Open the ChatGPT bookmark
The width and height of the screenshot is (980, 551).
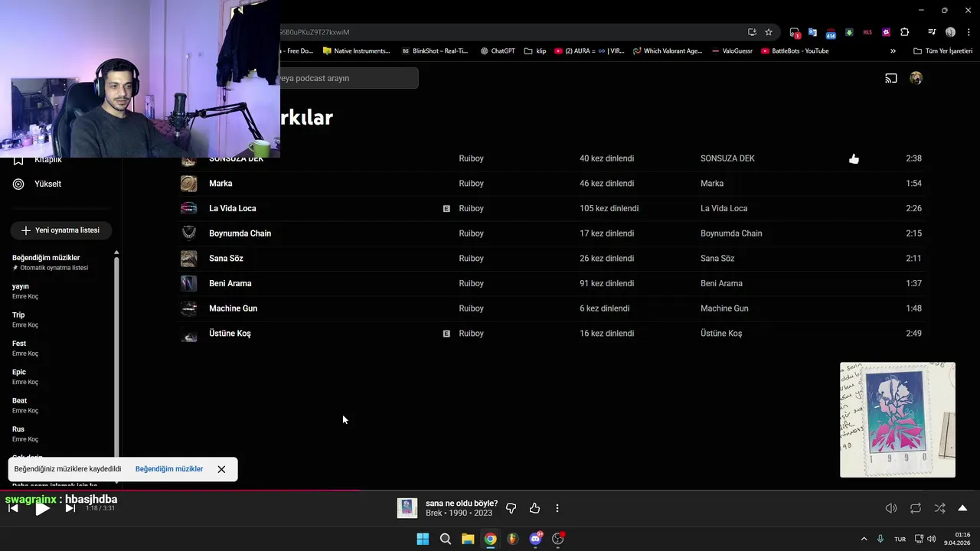[x=498, y=51]
